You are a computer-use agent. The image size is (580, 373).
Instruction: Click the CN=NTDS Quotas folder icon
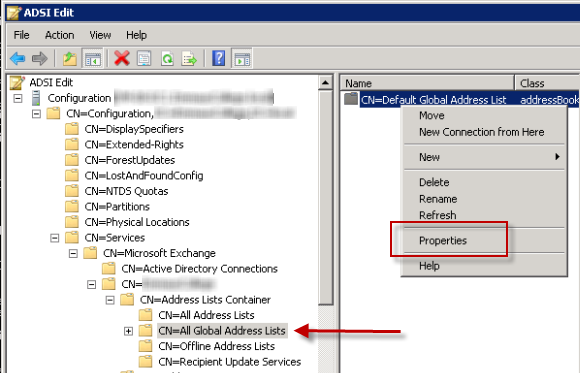tap(72, 191)
